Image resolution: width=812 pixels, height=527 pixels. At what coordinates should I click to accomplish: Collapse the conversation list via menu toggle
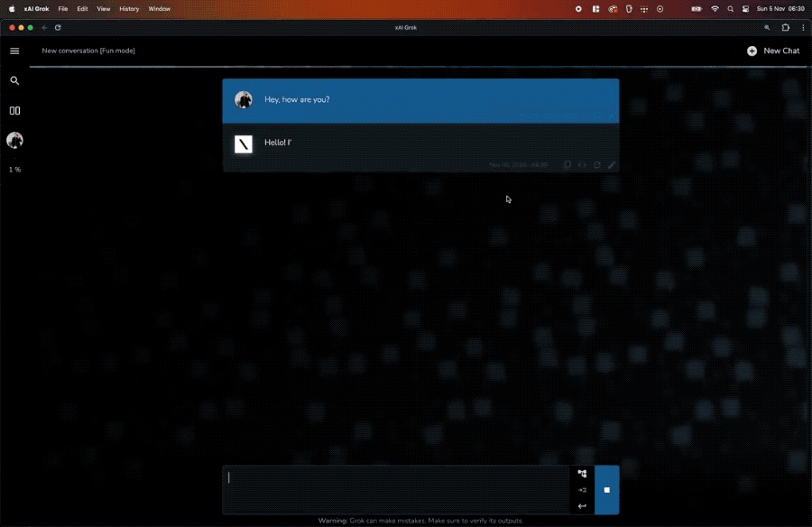tap(14, 51)
